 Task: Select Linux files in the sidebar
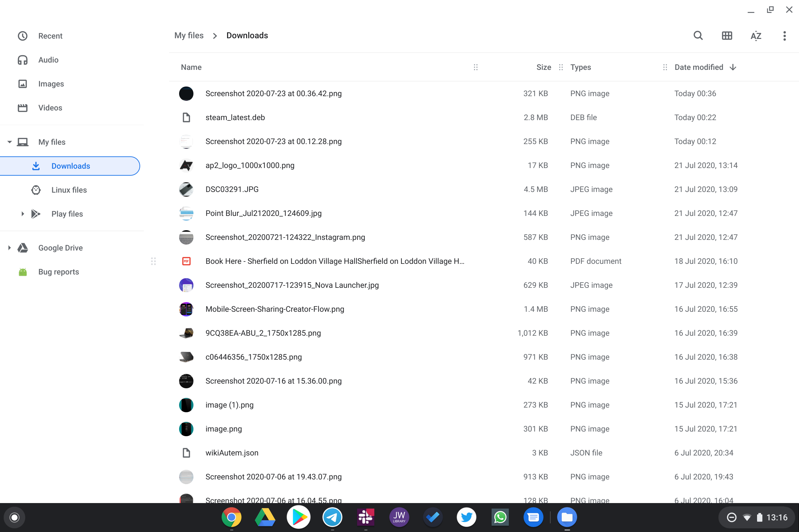click(69, 190)
